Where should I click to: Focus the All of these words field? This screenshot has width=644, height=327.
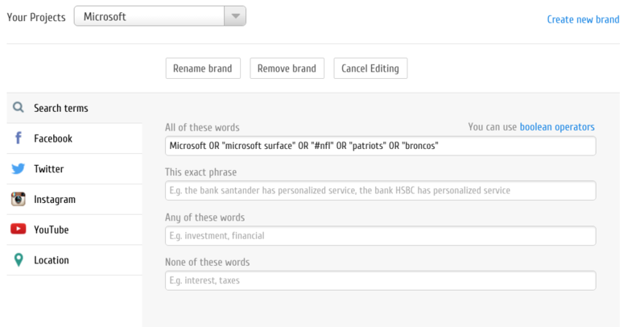pyautogui.click(x=380, y=146)
